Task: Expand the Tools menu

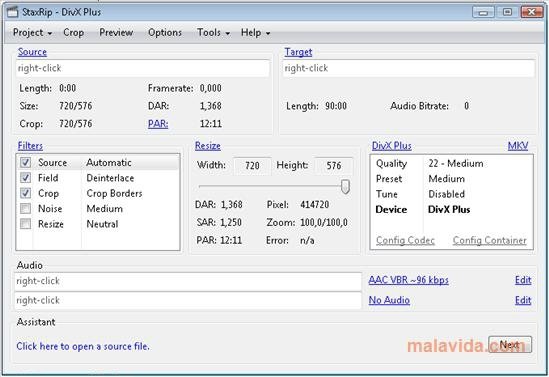Action: [214, 33]
